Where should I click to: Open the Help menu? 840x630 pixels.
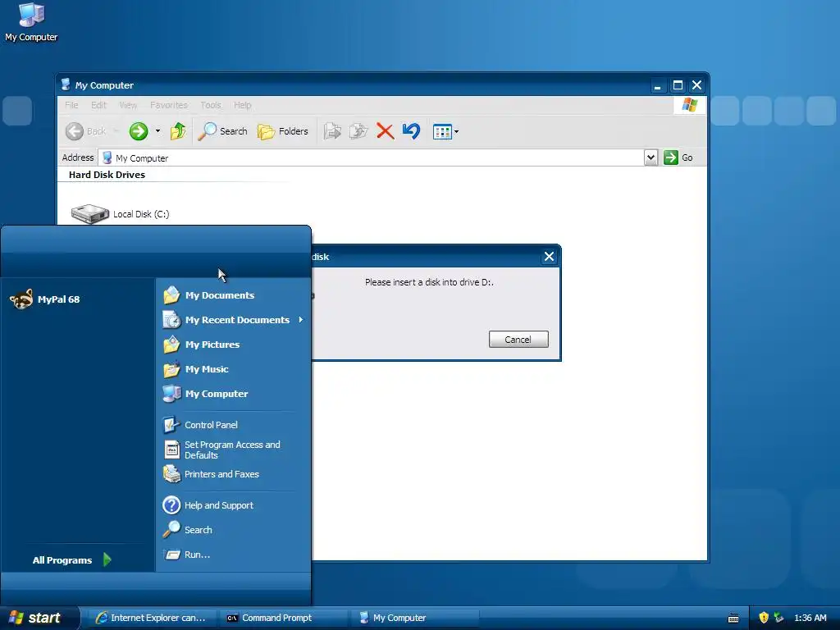(x=242, y=105)
